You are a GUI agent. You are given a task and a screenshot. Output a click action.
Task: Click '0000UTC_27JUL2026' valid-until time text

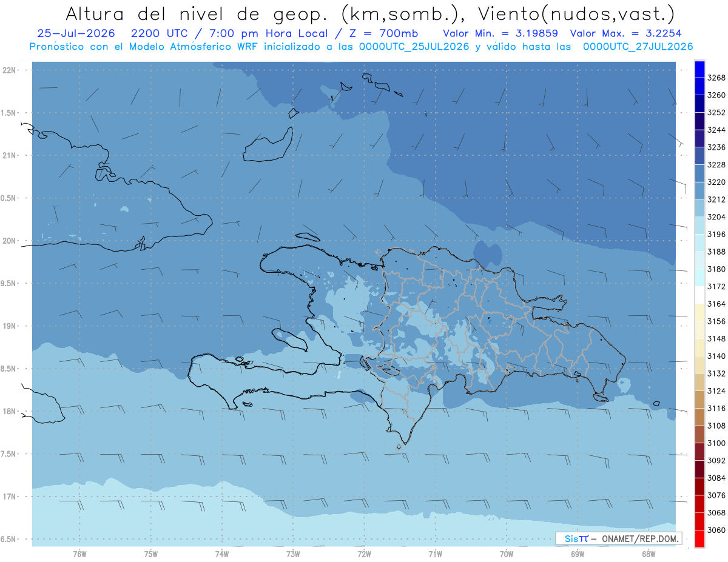(x=638, y=47)
